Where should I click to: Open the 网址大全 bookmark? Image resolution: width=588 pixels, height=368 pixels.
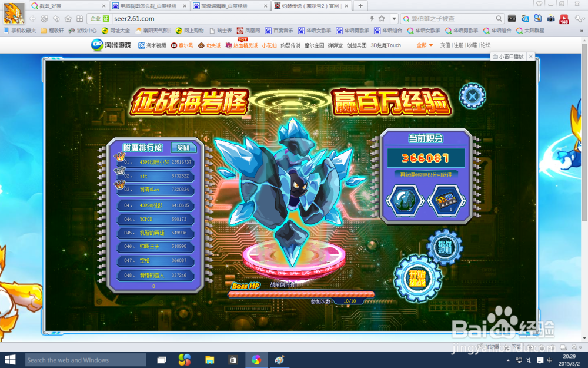116,31
